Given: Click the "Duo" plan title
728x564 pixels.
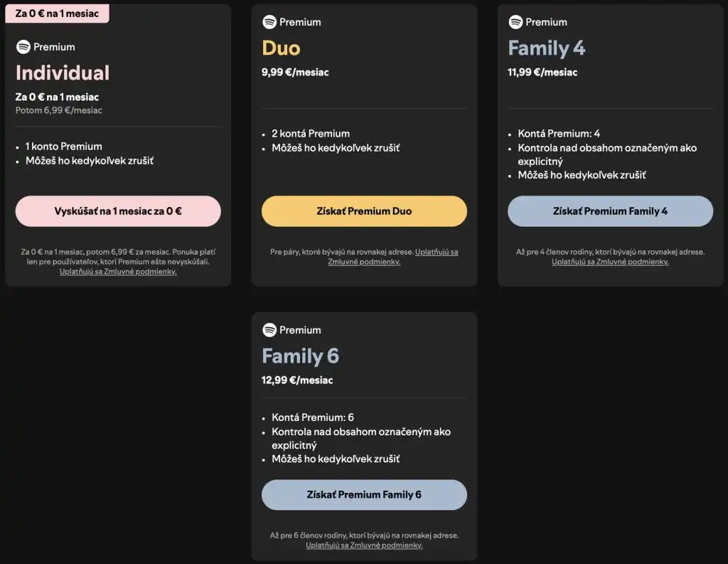Looking at the screenshot, I should pyautogui.click(x=281, y=48).
